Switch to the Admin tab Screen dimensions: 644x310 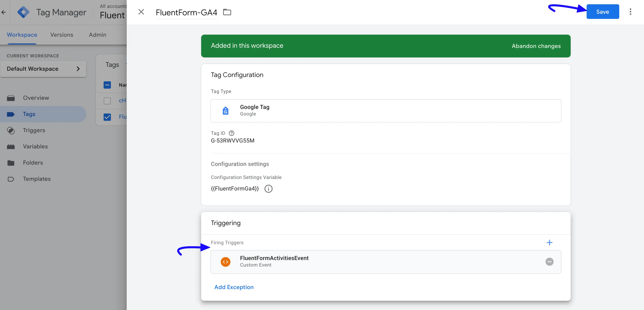click(x=97, y=35)
